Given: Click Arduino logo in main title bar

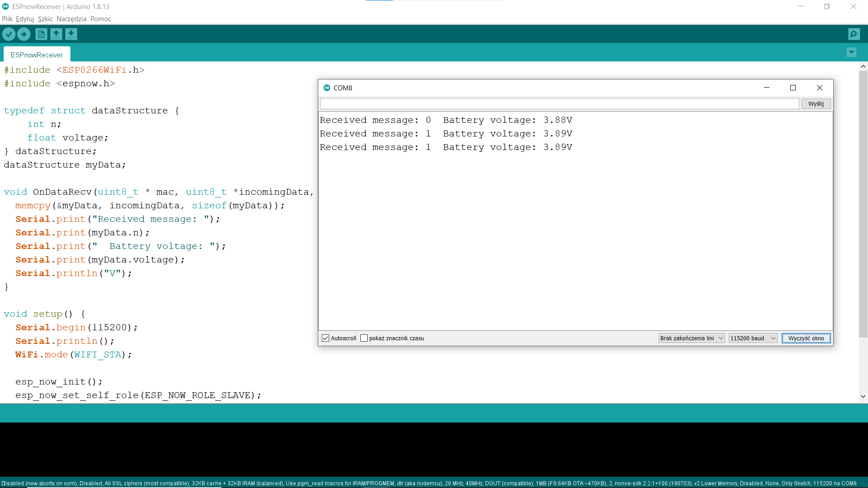Looking at the screenshot, I should pos(5,6).
